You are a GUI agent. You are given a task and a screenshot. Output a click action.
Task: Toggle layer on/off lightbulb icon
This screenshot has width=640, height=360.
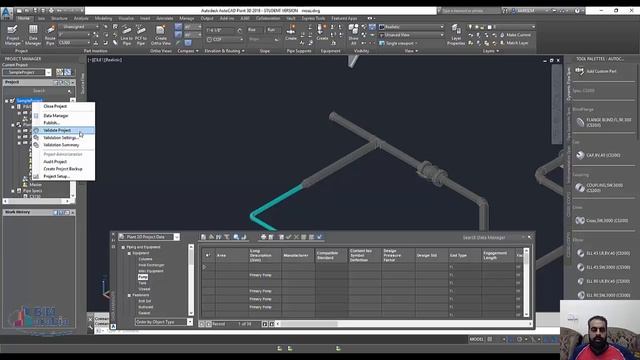pyautogui.click(x=471, y=27)
